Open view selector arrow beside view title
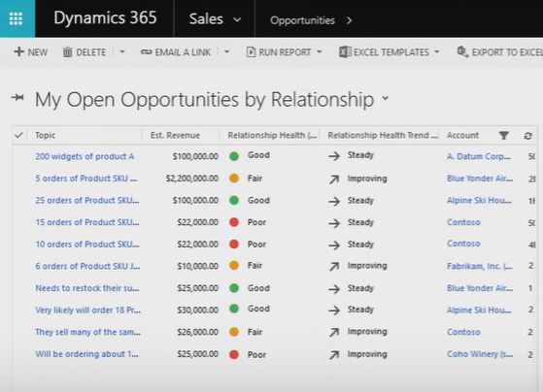543x392 pixels. [x=386, y=98]
